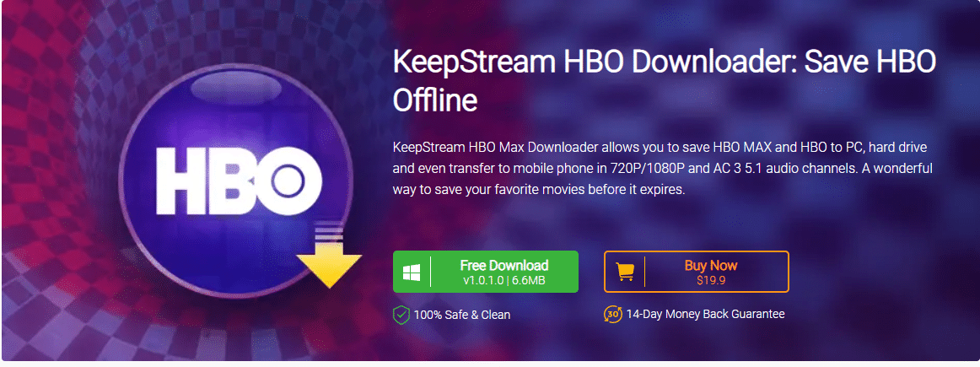
Task: Click the v1.0.1.0 | 6.6MB version text
Action: point(503,281)
